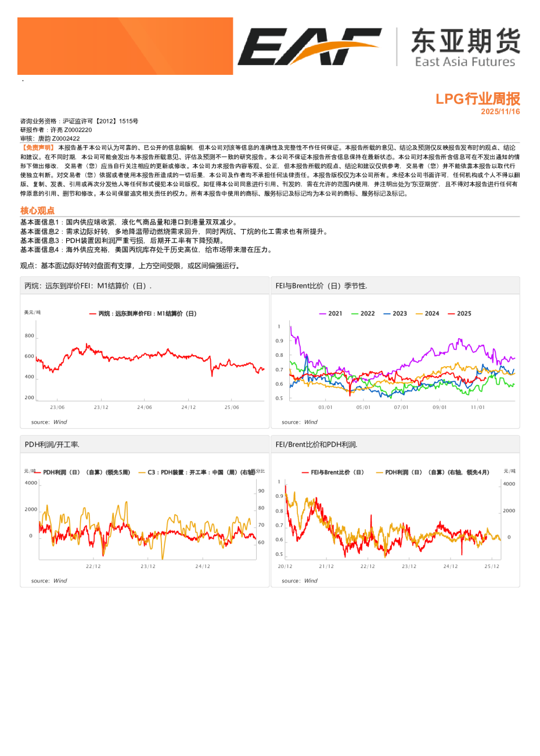Click the C3：PDH装置 开工率 legend item
Screen dimensions: 540x756
tap(197, 472)
